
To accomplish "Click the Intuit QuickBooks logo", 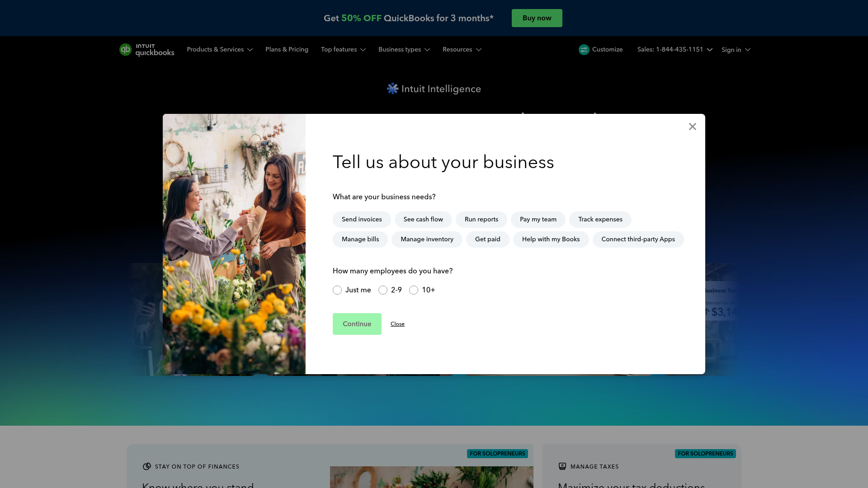I will [146, 50].
